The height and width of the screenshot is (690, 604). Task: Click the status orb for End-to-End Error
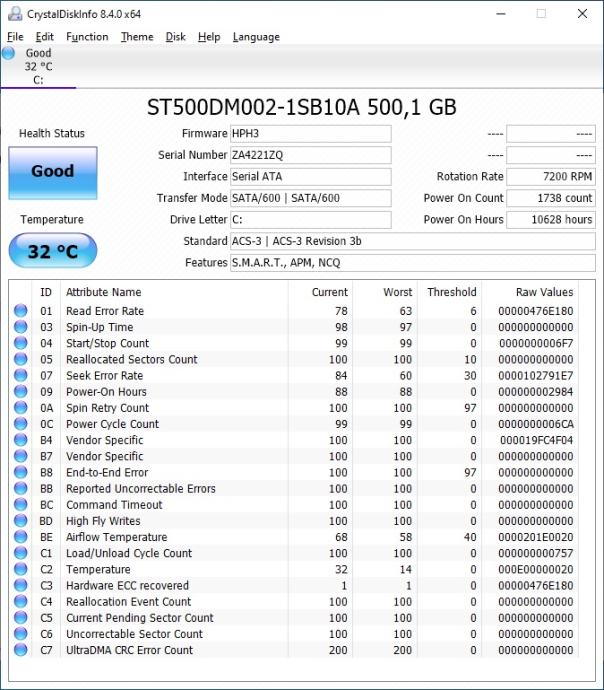coord(20,472)
